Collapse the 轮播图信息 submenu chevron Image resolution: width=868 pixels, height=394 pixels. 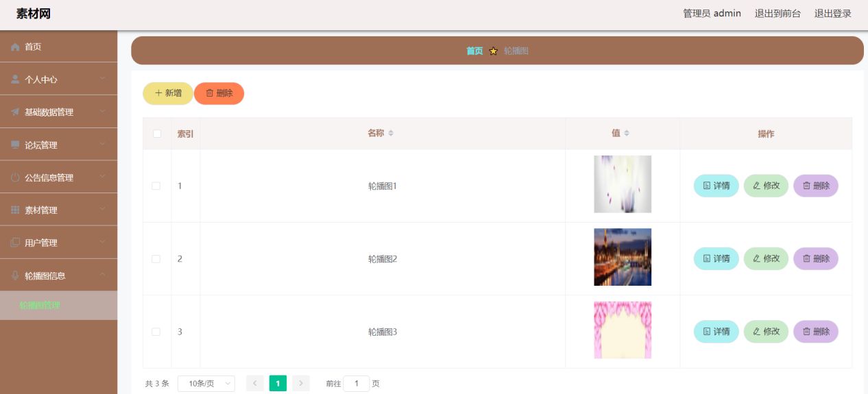click(x=103, y=275)
